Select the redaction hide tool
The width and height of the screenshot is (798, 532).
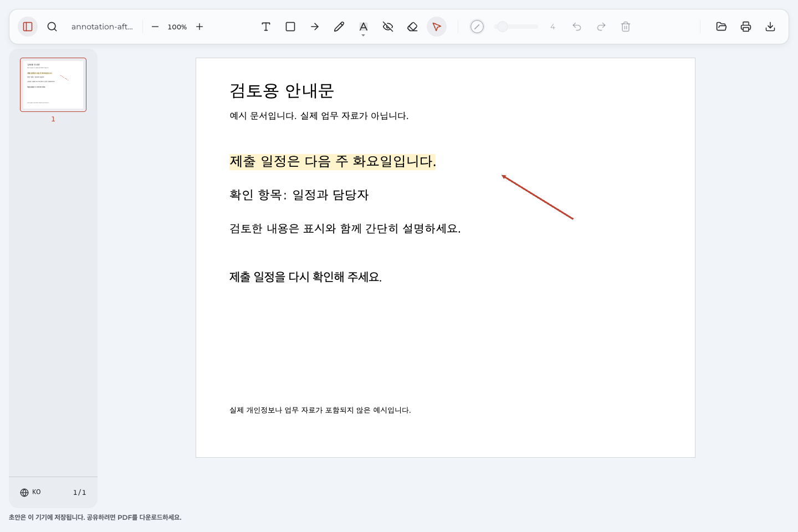pos(388,27)
